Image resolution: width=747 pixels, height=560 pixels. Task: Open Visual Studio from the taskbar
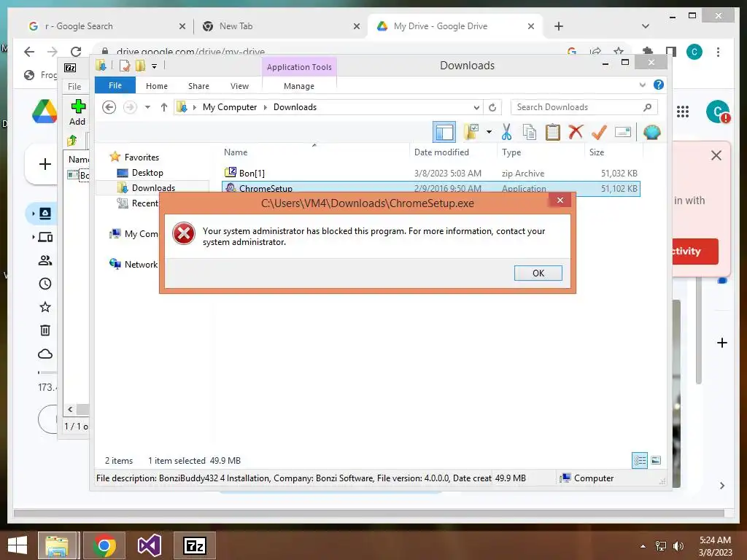[149, 545]
